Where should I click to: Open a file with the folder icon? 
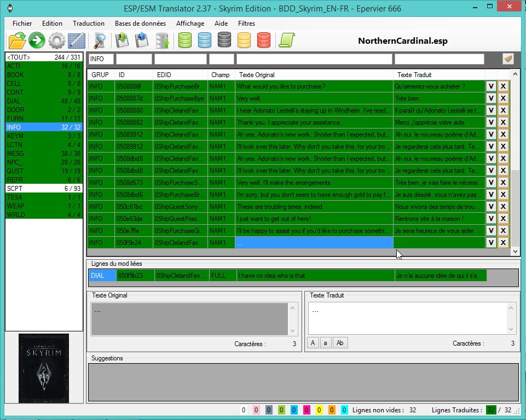[x=17, y=40]
